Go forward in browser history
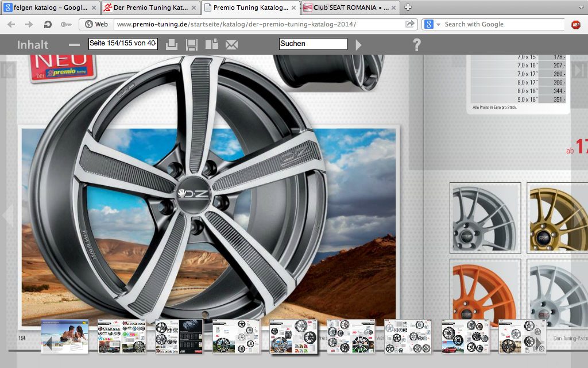Image resolution: width=588 pixels, height=368 pixels. pos(29,24)
